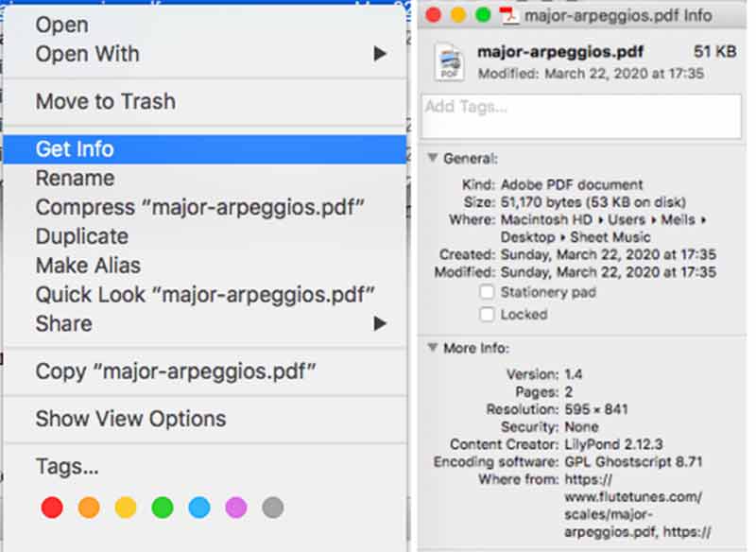Click Content Creator value LilyPond 2.12.3

(x=613, y=444)
